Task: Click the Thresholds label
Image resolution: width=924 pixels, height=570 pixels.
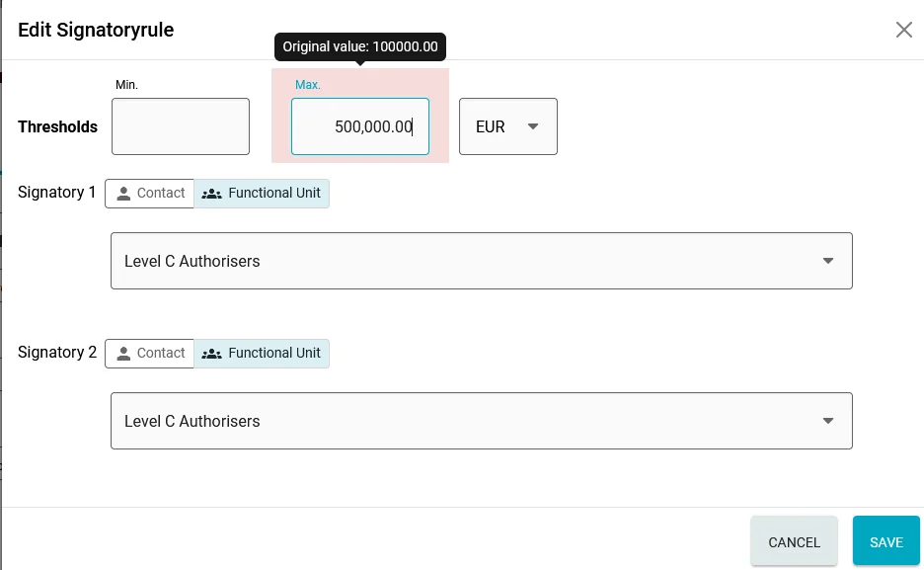Action: click(x=57, y=126)
